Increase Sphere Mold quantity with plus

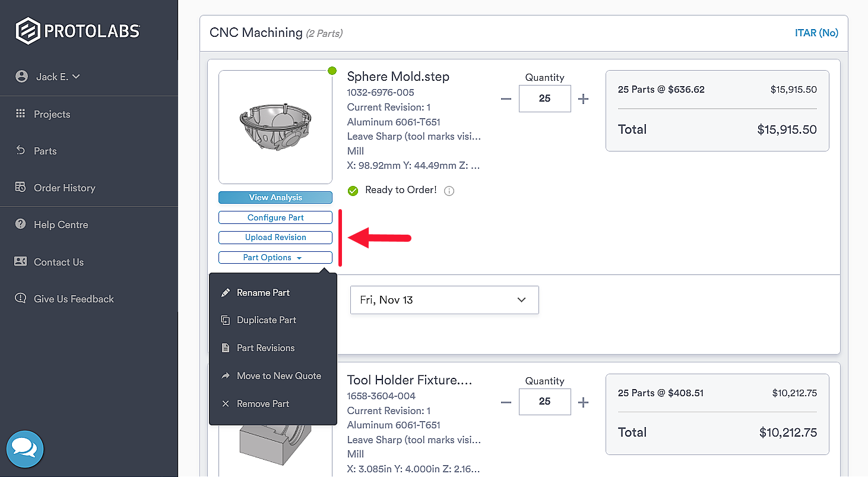pos(583,99)
